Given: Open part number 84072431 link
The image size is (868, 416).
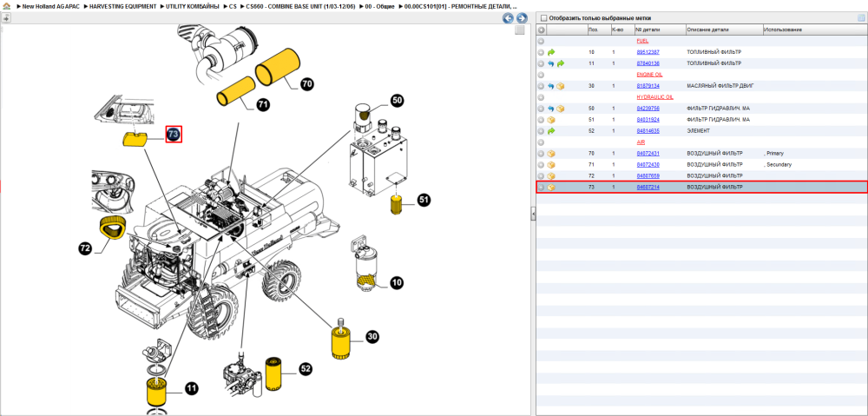Looking at the screenshot, I should [648, 154].
